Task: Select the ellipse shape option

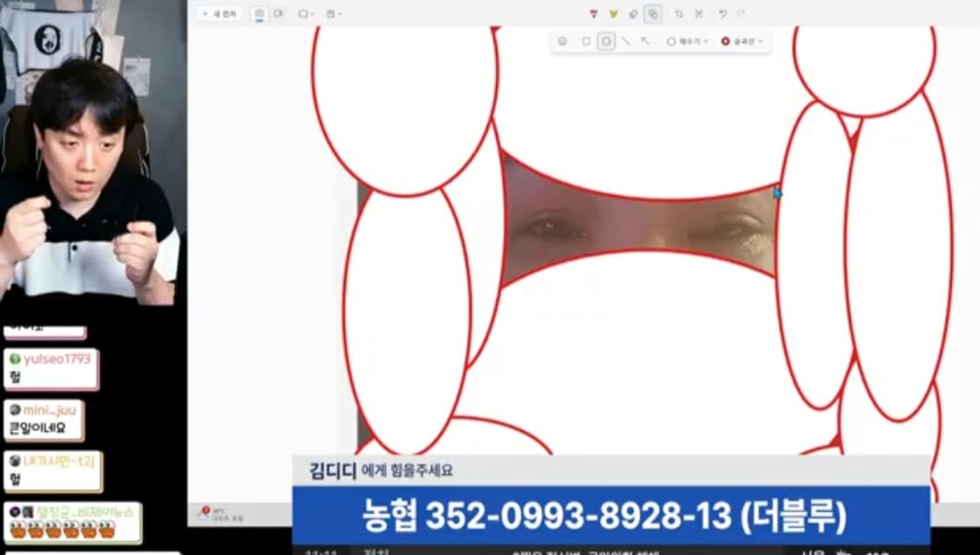Action: [x=606, y=41]
